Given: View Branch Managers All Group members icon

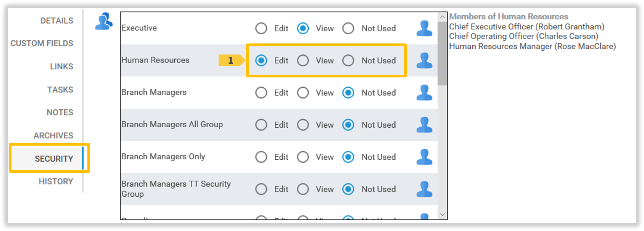Looking at the screenshot, I should 424,125.
